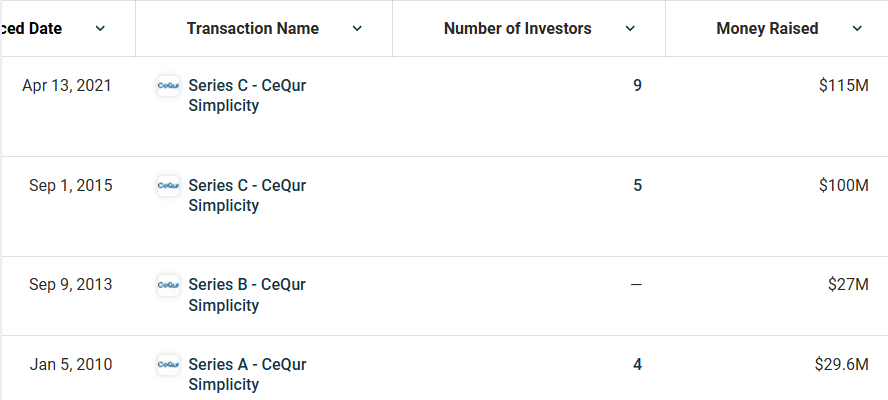Open Announced Date column dropdown arrow
This screenshot has height=400, width=888.
(x=100, y=28)
